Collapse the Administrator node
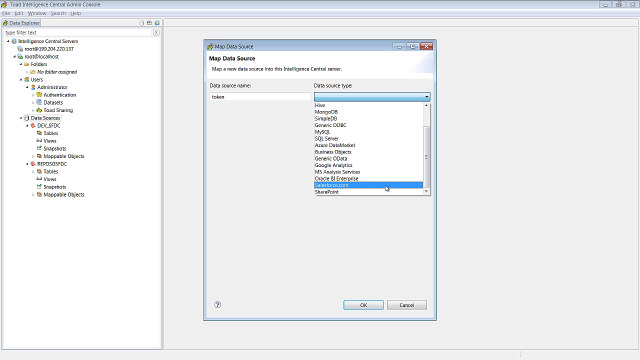Image resolution: width=640 pixels, height=360 pixels. point(27,87)
